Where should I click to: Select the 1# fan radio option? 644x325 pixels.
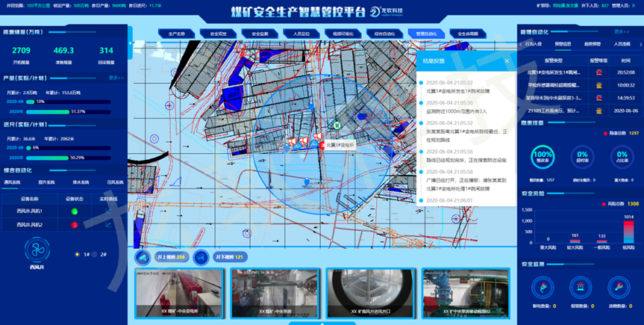(x=78, y=254)
